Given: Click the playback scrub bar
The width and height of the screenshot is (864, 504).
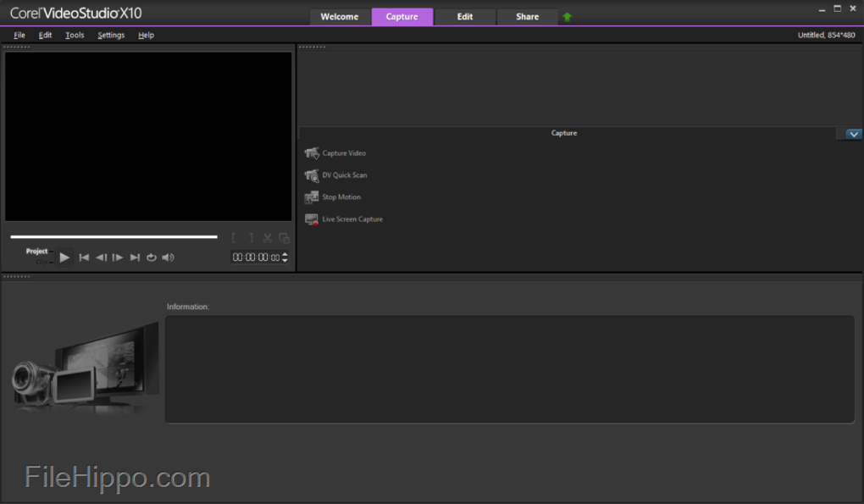Looking at the screenshot, I should click(x=114, y=236).
